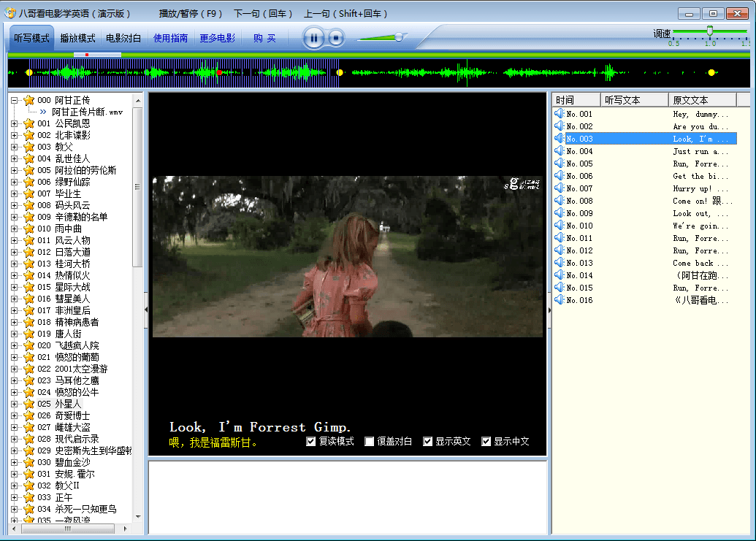Click the dictation text input area
756x541 pixels.
point(348,497)
